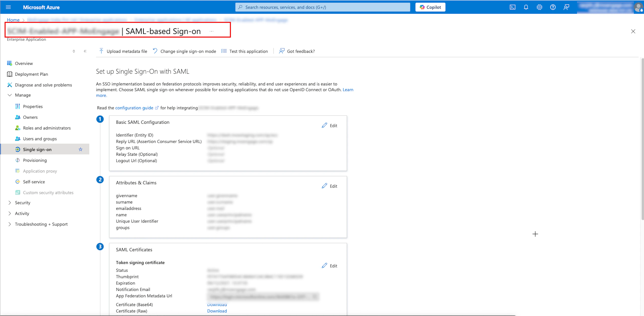Select Users and groups menu item

[x=40, y=139]
